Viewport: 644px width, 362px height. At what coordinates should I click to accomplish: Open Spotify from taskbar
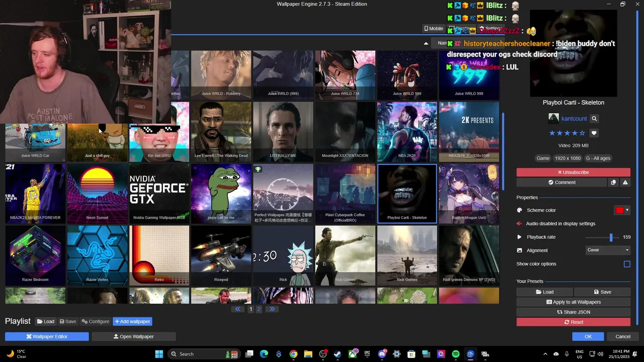pyautogui.click(x=456, y=354)
